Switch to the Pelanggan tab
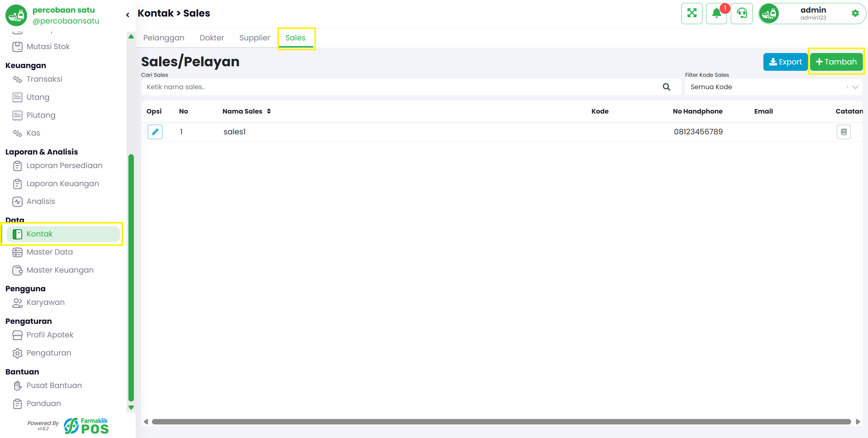This screenshot has height=438, width=868. (164, 38)
